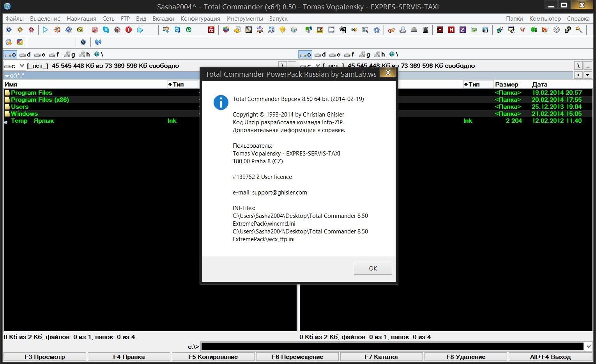596x364 pixels.
Task: Open the Справка menu
Action: coord(578,18)
